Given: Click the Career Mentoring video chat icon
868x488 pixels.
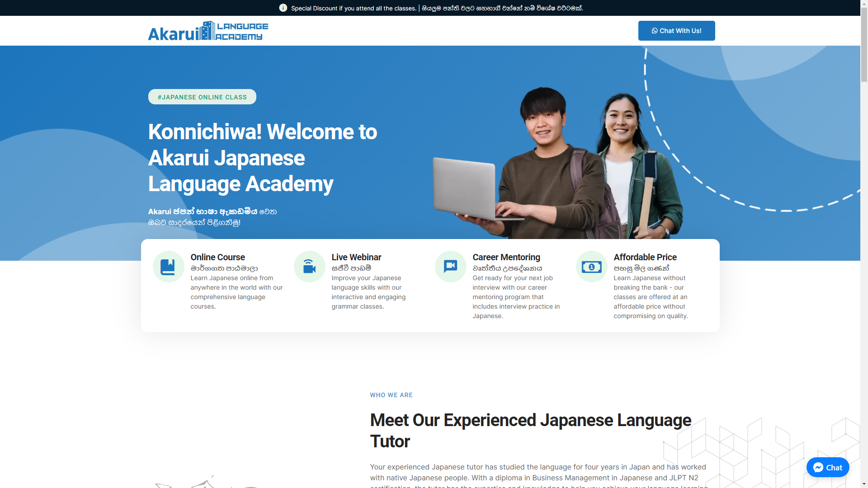Looking at the screenshot, I should [x=450, y=267].
